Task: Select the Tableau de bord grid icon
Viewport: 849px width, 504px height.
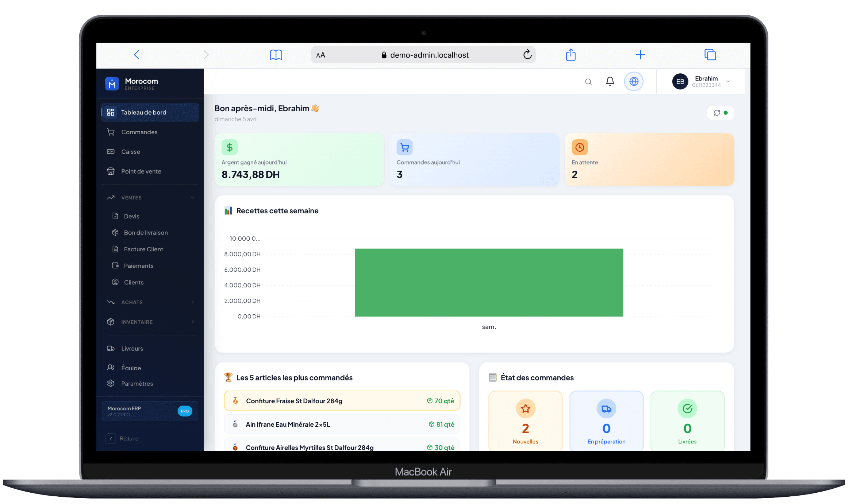Action: click(x=111, y=112)
